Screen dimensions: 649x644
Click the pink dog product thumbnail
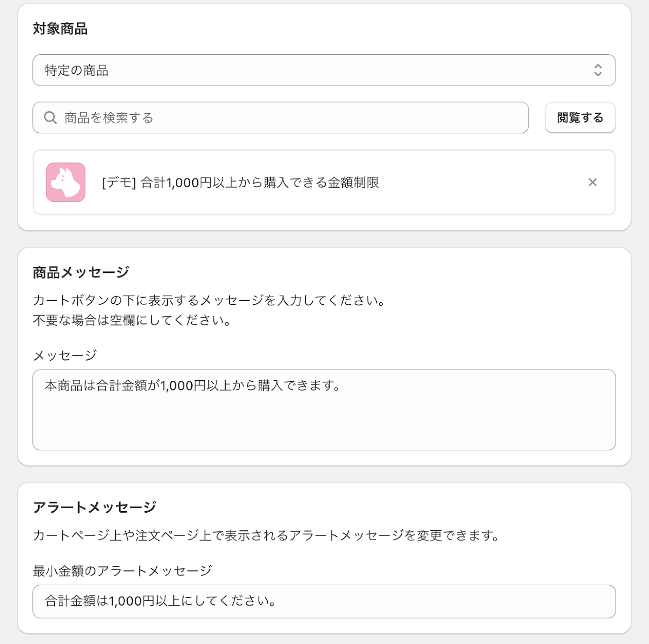[x=65, y=182]
